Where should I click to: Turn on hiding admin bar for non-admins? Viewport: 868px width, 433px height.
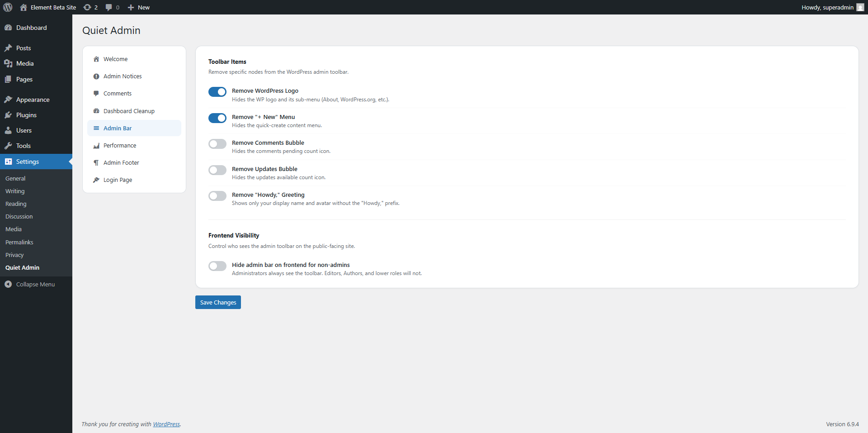217,266
